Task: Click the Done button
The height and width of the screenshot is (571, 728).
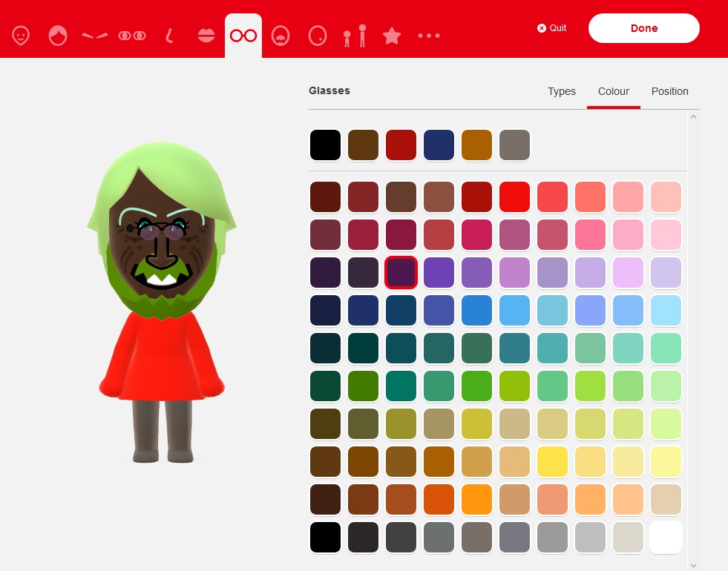Action: coord(644,28)
